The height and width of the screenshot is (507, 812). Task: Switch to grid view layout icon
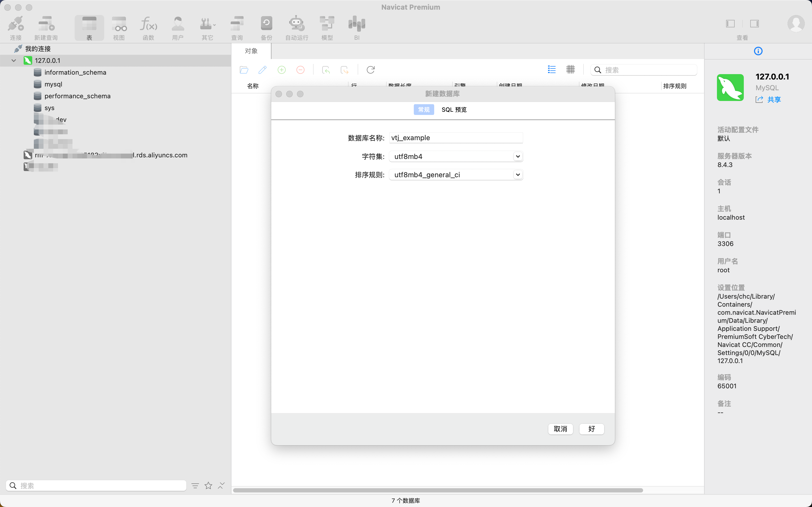[570, 70]
